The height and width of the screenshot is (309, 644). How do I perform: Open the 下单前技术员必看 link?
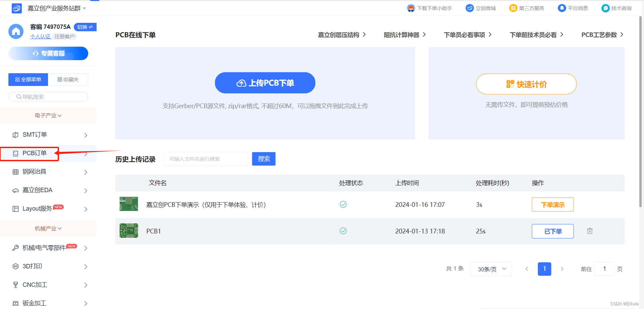(x=537, y=35)
